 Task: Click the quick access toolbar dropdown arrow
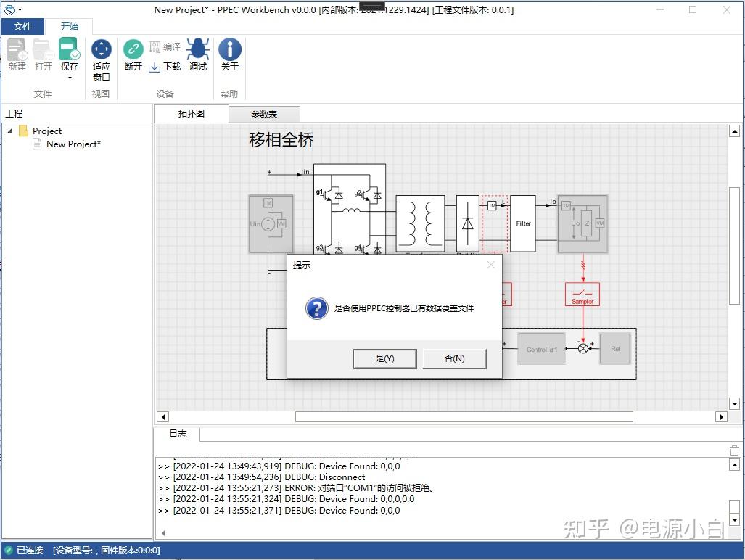20,9
